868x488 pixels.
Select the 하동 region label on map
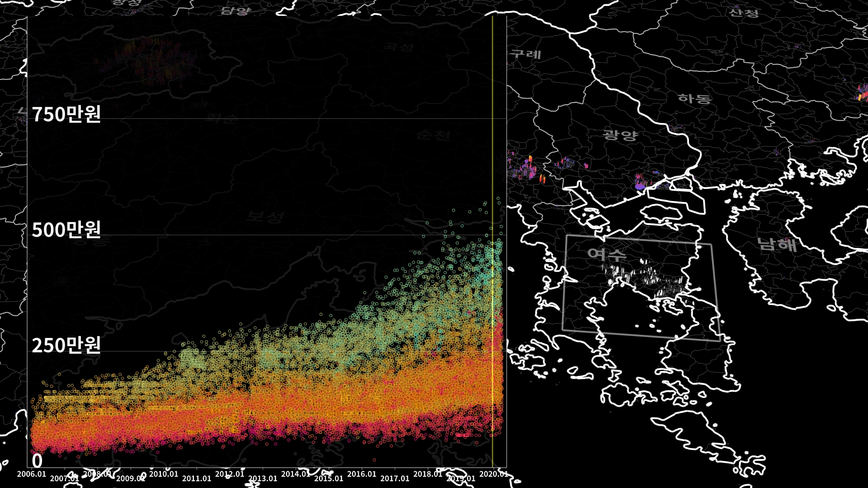(x=694, y=98)
